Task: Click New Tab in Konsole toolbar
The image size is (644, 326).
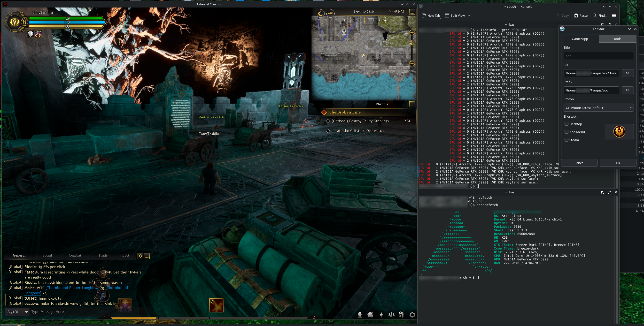Action: point(431,15)
